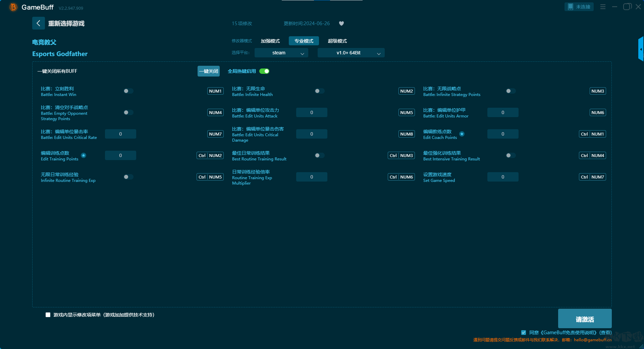Viewport: 644px width, 349px height.
Task: Click the Edit Units Attack value field
Action: 312,112
